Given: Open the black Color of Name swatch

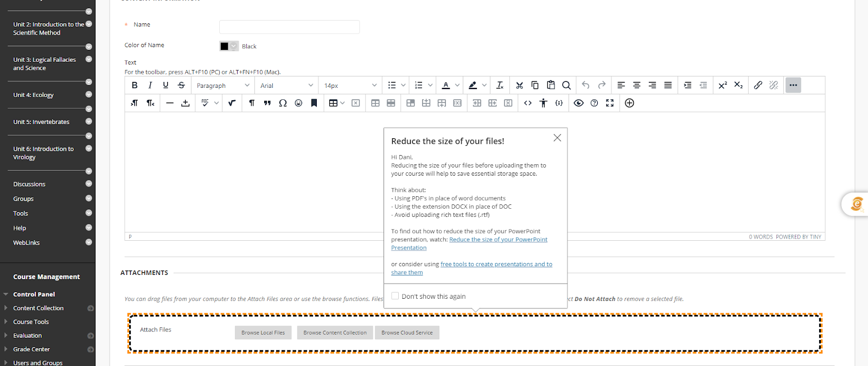Looking at the screenshot, I should (228, 46).
